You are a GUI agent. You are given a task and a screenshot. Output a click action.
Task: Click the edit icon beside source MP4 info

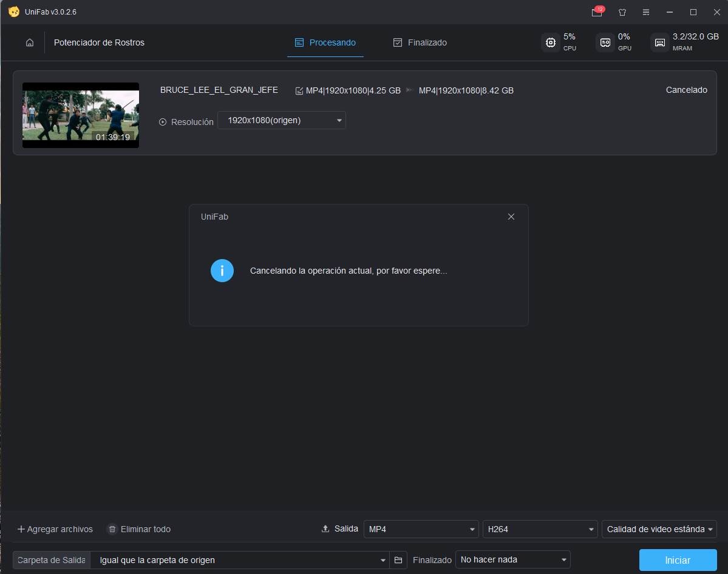pyautogui.click(x=299, y=91)
